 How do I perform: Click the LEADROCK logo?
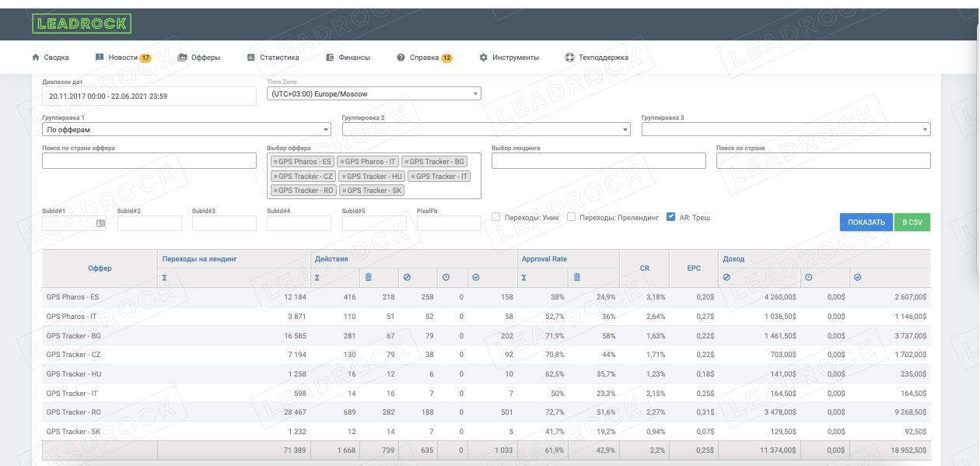82,23
